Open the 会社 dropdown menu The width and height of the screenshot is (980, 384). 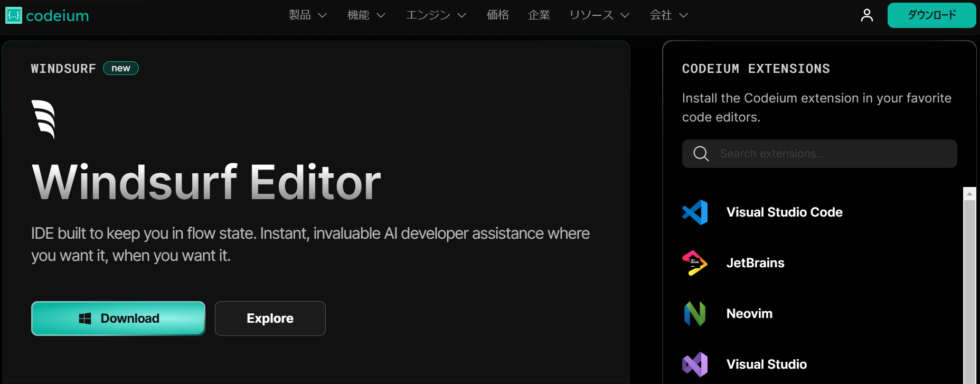click(668, 15)
